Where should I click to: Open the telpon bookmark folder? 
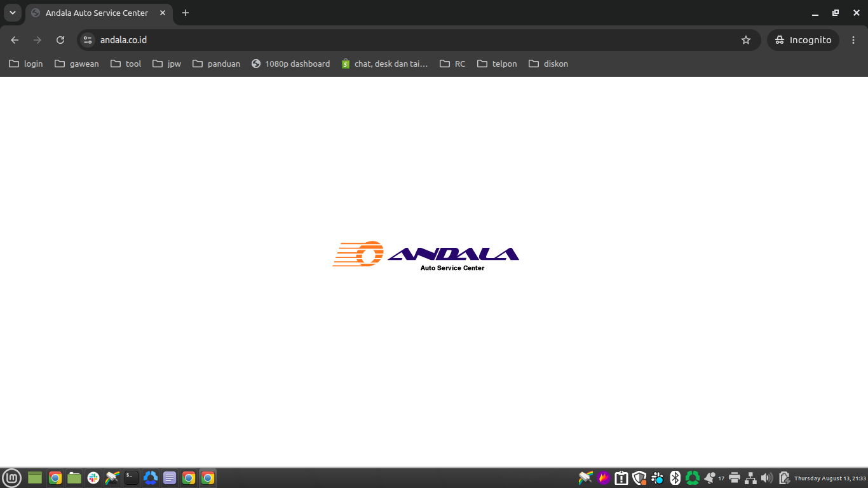tap(497, 64)
